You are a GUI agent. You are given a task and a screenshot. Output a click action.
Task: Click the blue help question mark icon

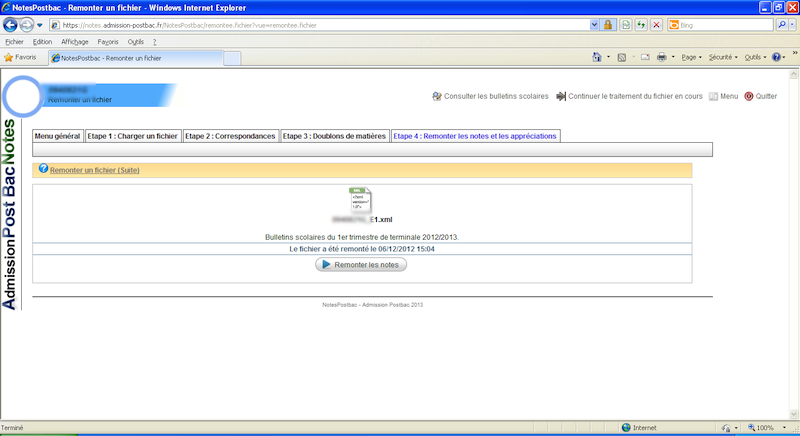click(43, 170)
